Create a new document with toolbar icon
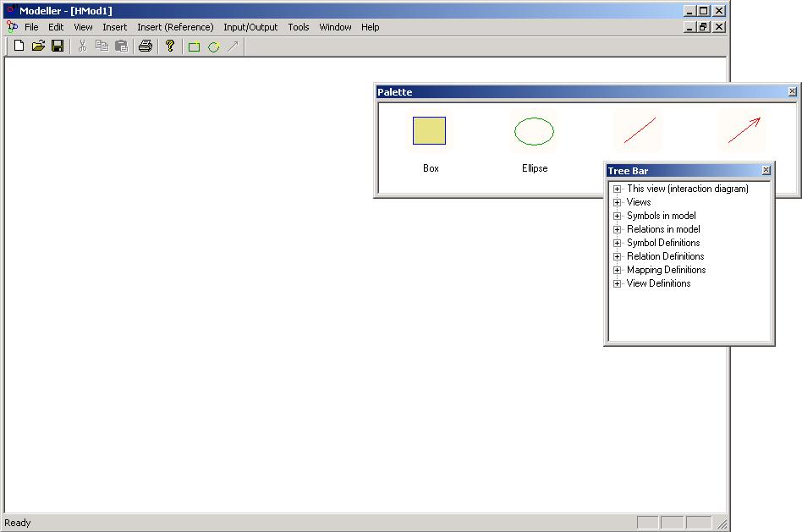The image size is (802, 532). (x=19, y=46)
